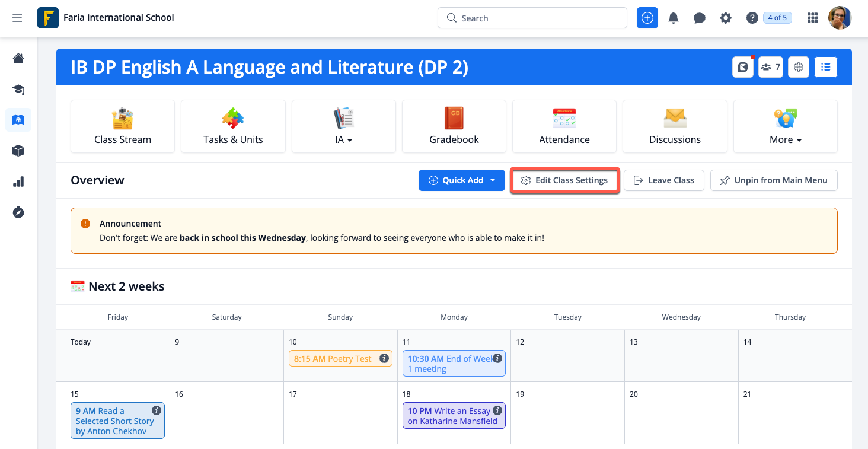Open the hamburger menu top left
Screen dimensions: 868x449
pyautogui.click(x=17, y=18)
